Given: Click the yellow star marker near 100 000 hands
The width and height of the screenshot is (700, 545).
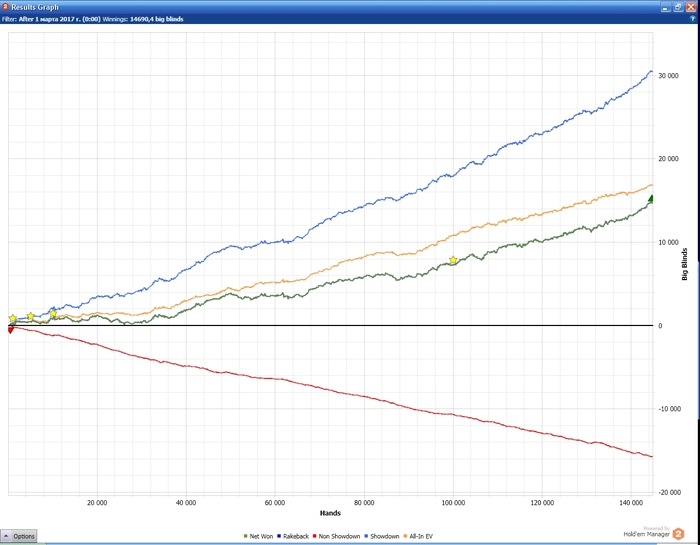Looking at the screenshot, I should click(453, 260).
